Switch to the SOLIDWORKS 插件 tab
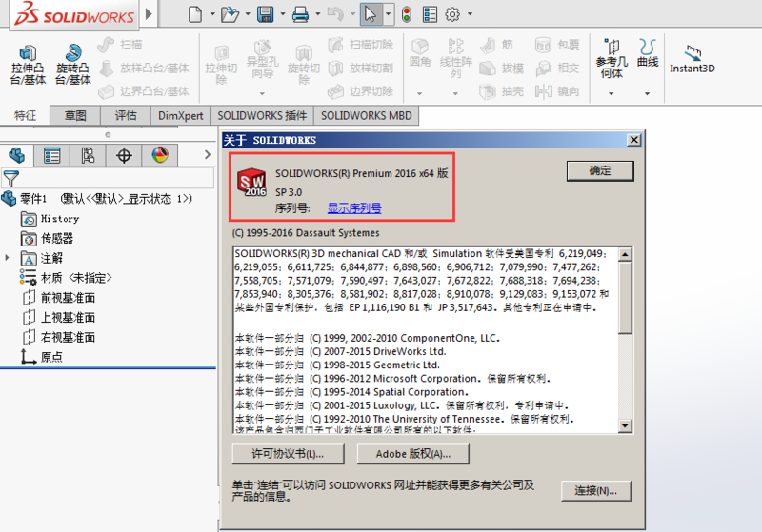Screen dimensions: 762x532 [x=262, y=115]
